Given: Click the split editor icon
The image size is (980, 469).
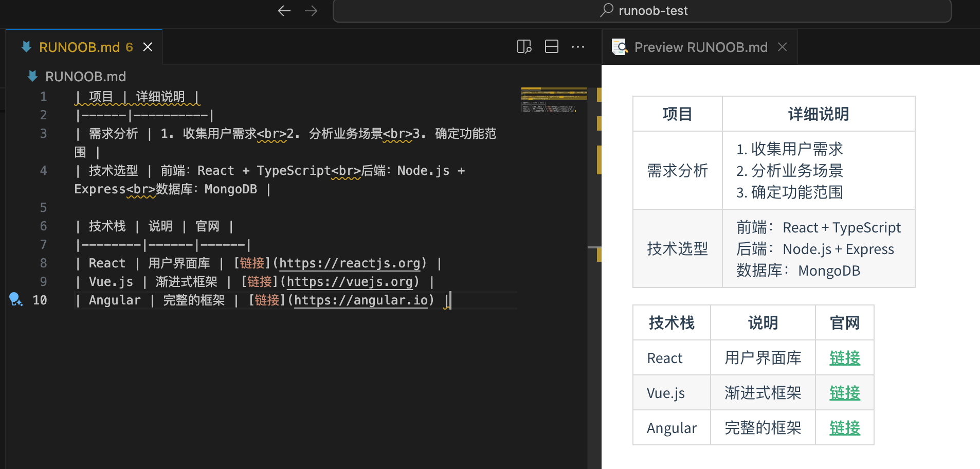Looking at the screenshot, I should pos(552,47).
